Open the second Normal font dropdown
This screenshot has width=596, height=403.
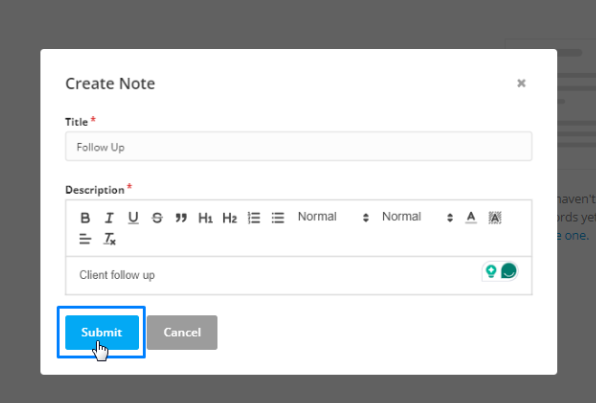point(417,217)
